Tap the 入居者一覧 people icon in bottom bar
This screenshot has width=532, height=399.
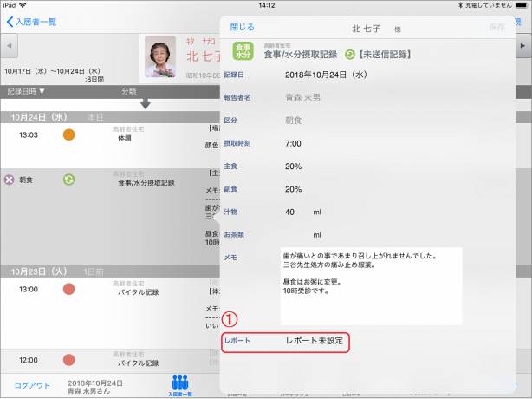(180, 383)
